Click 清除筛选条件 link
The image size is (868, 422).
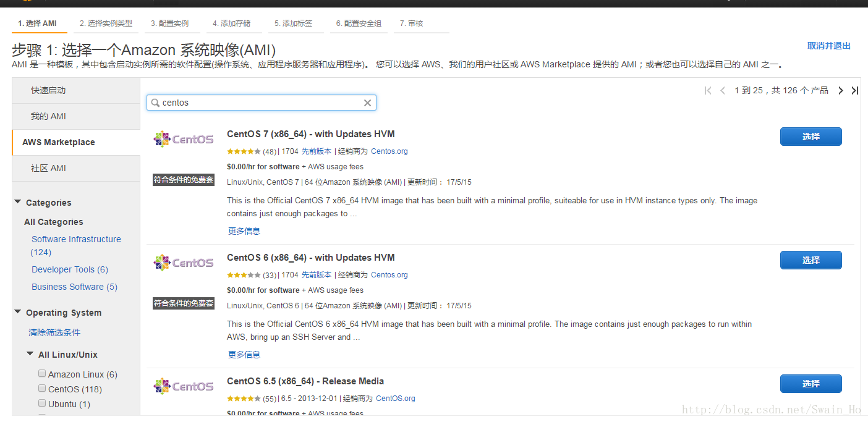point(54,332)
